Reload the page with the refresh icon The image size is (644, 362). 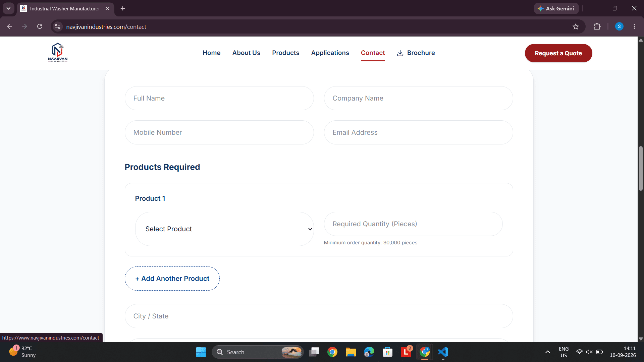pyautogui.click(x=40, y=26)
